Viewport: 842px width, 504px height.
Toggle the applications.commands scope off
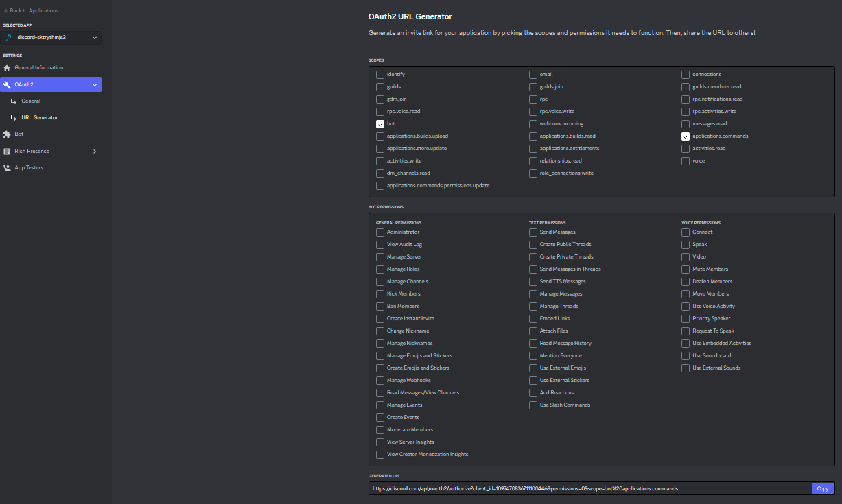685,136
